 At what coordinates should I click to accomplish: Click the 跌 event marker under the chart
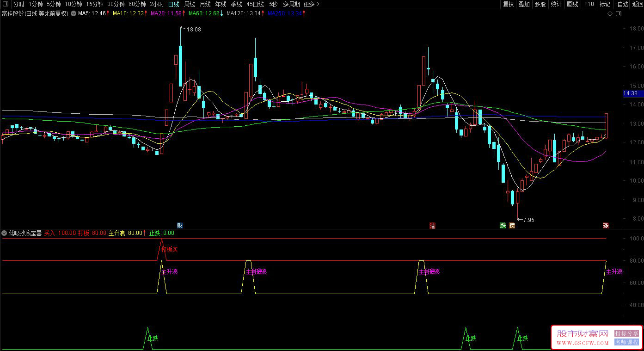[503, 226]
